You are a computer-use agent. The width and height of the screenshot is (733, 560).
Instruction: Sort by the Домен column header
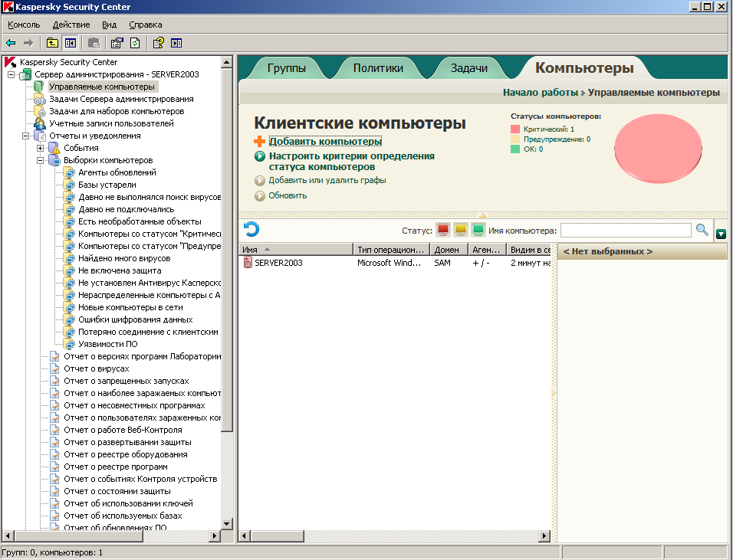tap(449, 250)
